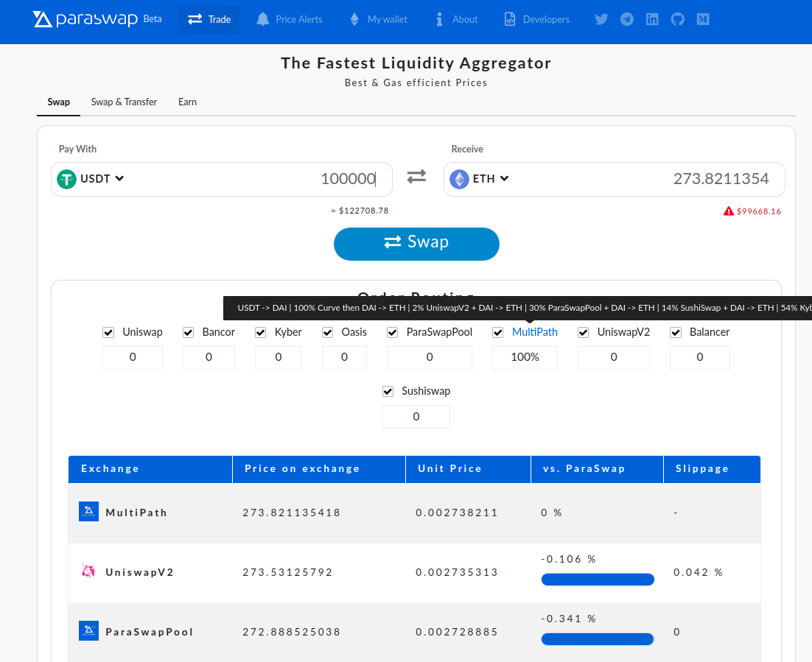Click the big blue Swap button
The height and width of the screenshot is (662, 812).
[x=416, y=244]
